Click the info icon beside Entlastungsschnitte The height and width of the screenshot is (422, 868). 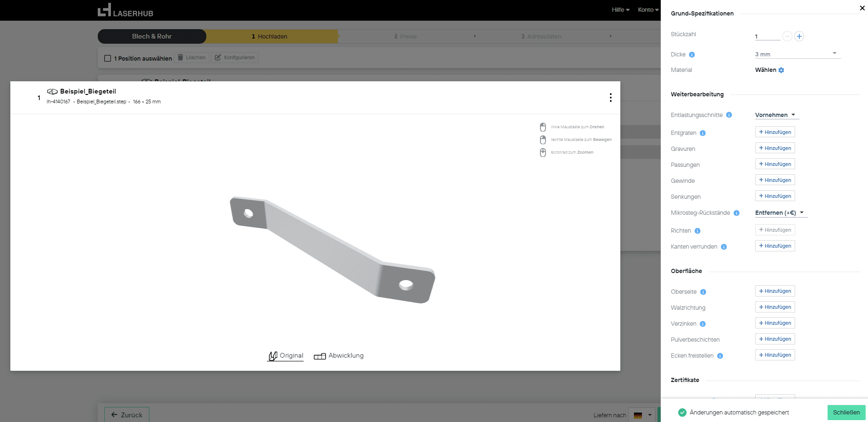729,115
